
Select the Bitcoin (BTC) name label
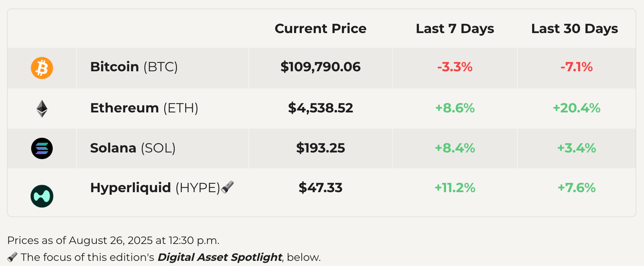[134, 67]
